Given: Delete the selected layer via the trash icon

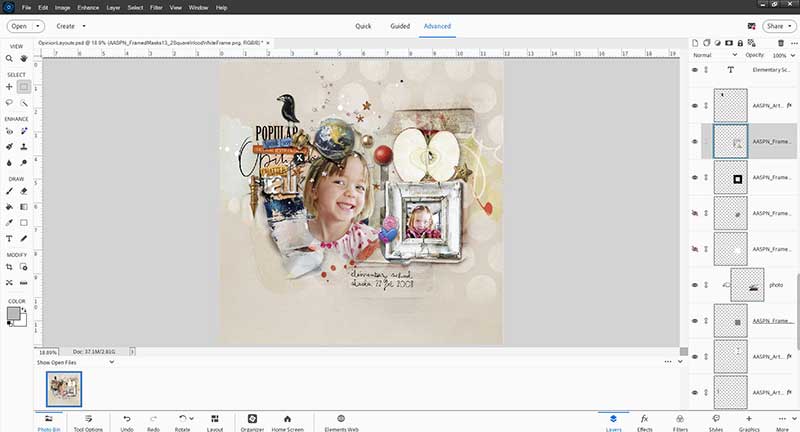Looking at the screenshot, I should pyautogui.click(x=781, y=43).
